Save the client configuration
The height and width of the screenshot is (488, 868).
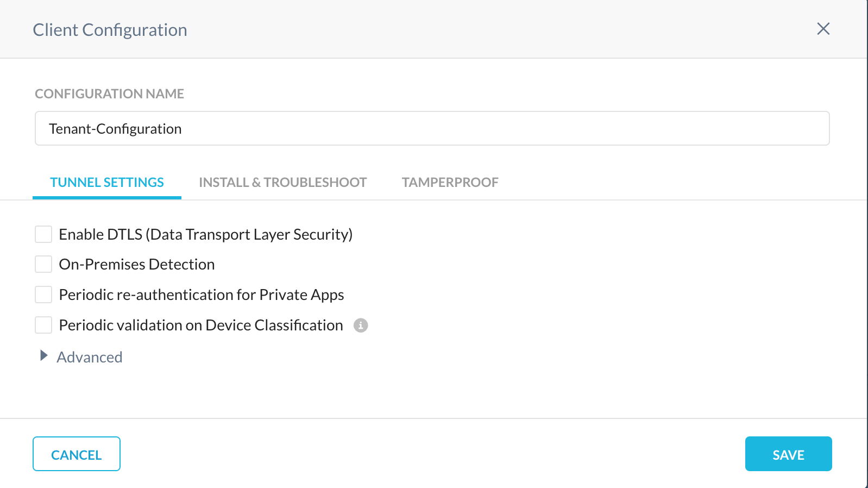(789, 454)
